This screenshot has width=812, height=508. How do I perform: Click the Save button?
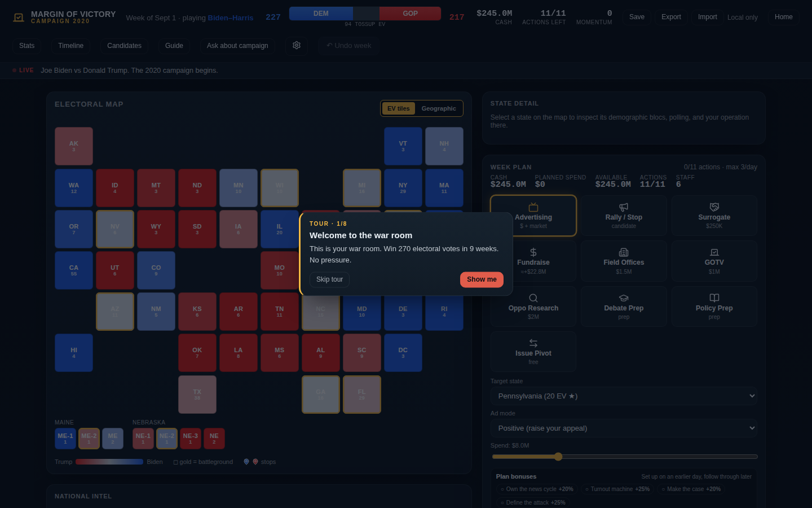pos(637,17)
